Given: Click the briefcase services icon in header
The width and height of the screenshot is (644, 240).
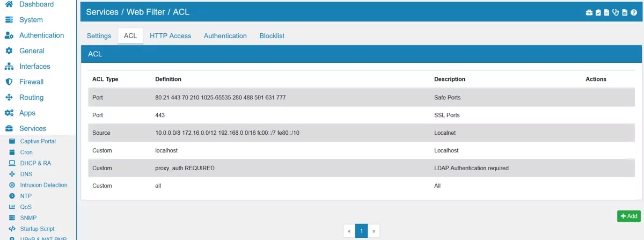Looking at the screenshot, I should point(589,12).
